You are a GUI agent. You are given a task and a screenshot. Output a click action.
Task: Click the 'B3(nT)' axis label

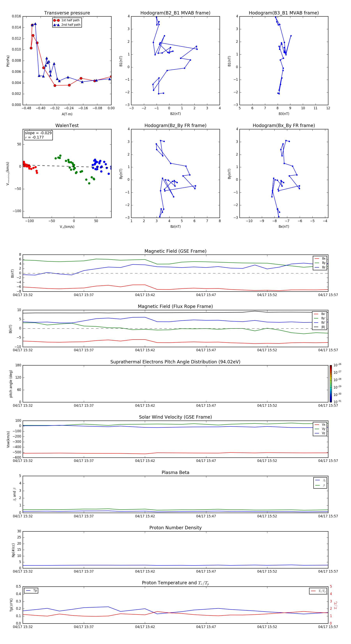click(x=284, y=114)
